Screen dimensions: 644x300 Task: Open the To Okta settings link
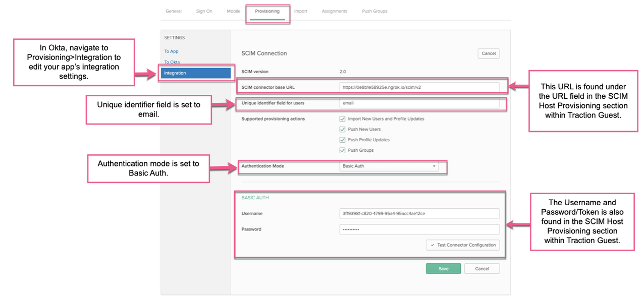172,62
